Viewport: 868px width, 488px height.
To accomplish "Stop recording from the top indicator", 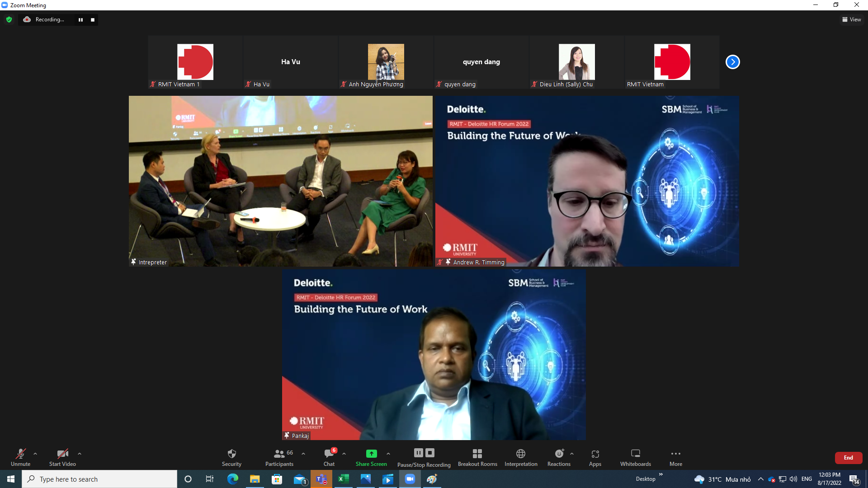I will [93, 19].
